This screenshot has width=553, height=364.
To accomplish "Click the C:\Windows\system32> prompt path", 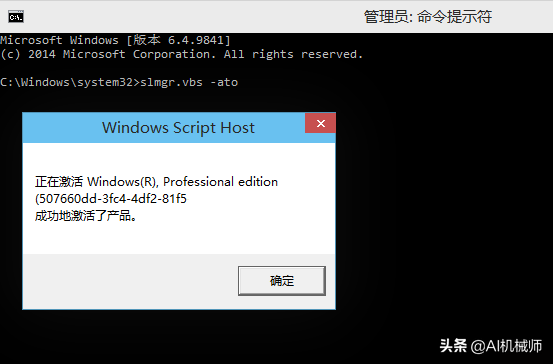I will tap(70, 82).
